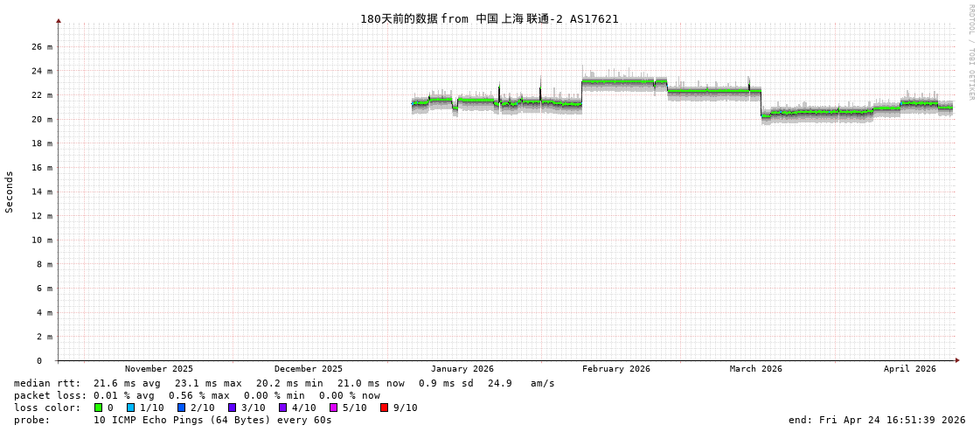Click the 26 m y-axis label
The height and width of the screenshot is (432, 980).
pyautogui.click(x=43, y=46)
